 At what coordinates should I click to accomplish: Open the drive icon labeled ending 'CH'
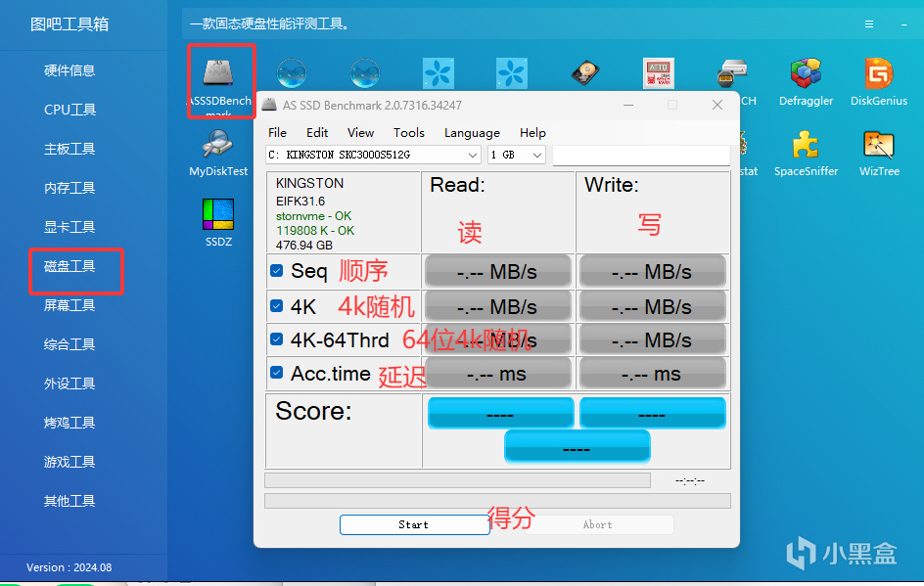coord(732,73)
